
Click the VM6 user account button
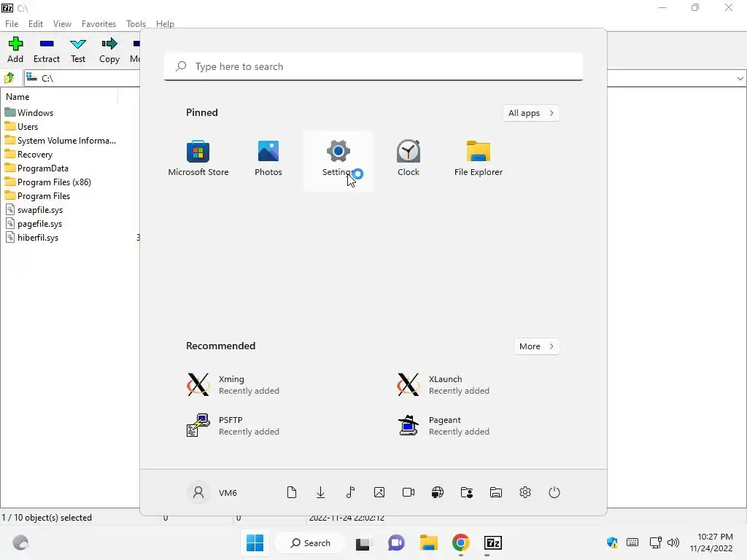tap(212, 492)
